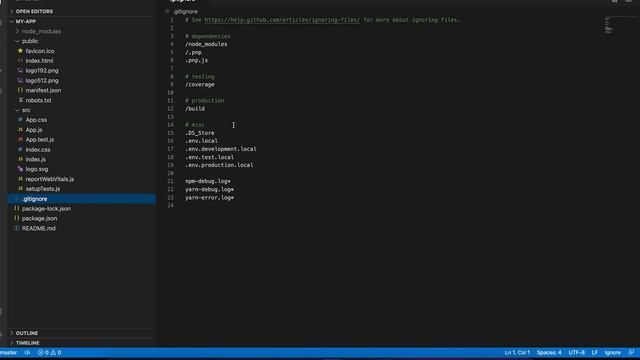Click the JS icon beside App.js
Viewport: 640px width, 360px height.
(x=20, y=130)
